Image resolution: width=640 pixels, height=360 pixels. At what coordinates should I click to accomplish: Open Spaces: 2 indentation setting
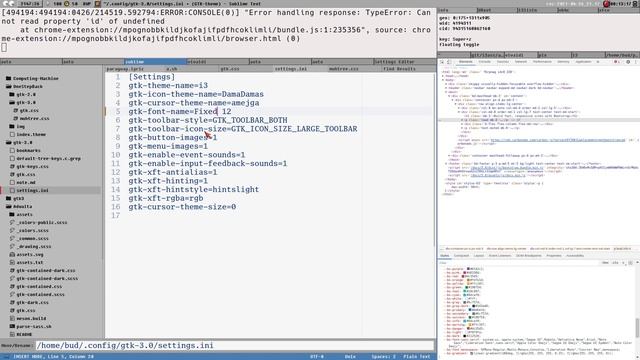click(x=383, y=357)
